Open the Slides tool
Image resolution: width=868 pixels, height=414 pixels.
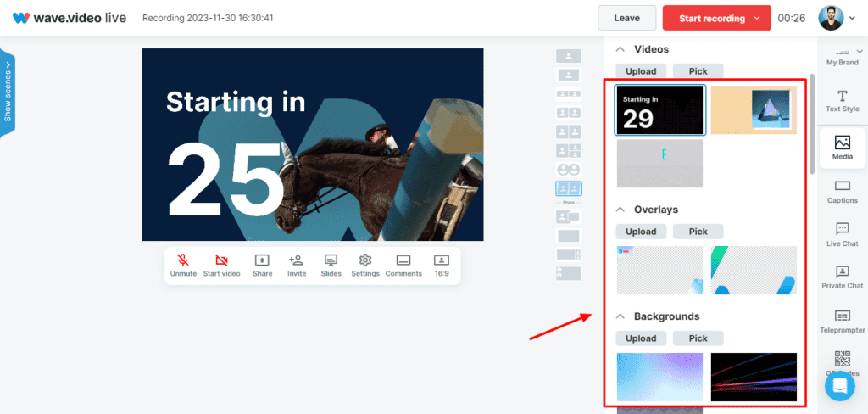pyautogui.click(x=331, y=266)
